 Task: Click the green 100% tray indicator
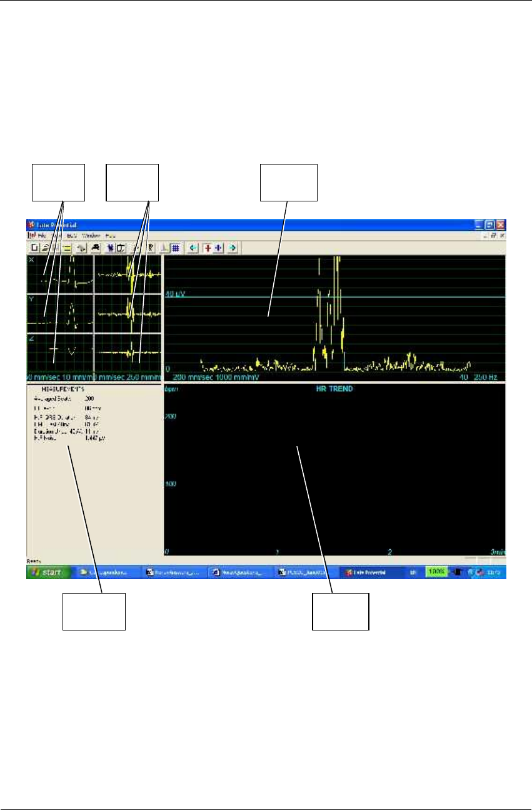pyautogui.click(x=436, y=572)
